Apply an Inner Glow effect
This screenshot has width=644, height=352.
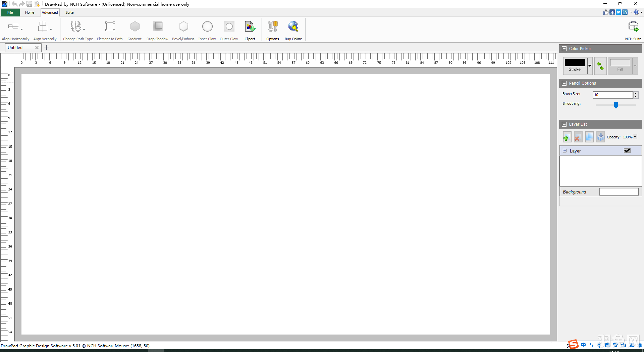207,30
